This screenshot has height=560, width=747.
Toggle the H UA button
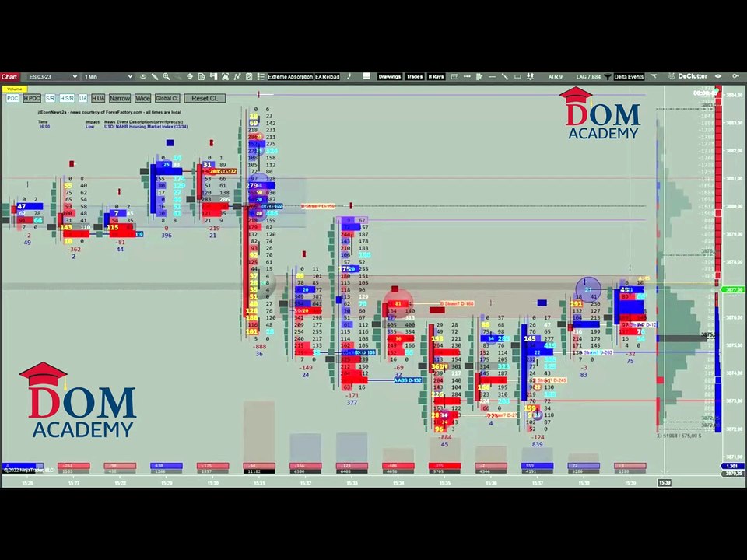point(98,98)
